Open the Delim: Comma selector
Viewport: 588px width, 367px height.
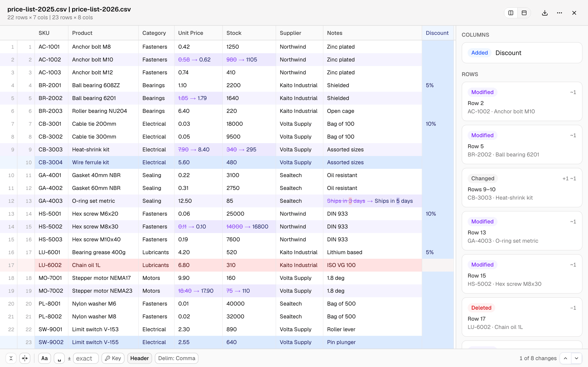pos(177,358)
